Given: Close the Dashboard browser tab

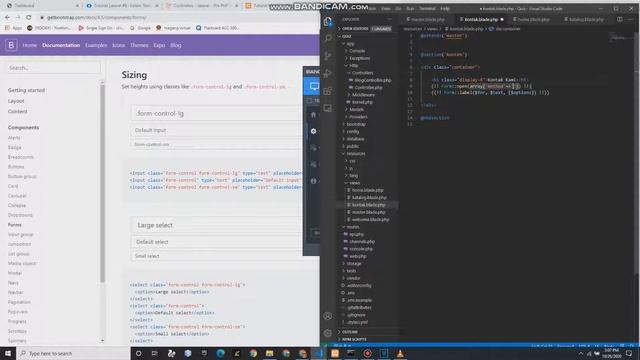Looking at the screenshot, I should point(77,6).
